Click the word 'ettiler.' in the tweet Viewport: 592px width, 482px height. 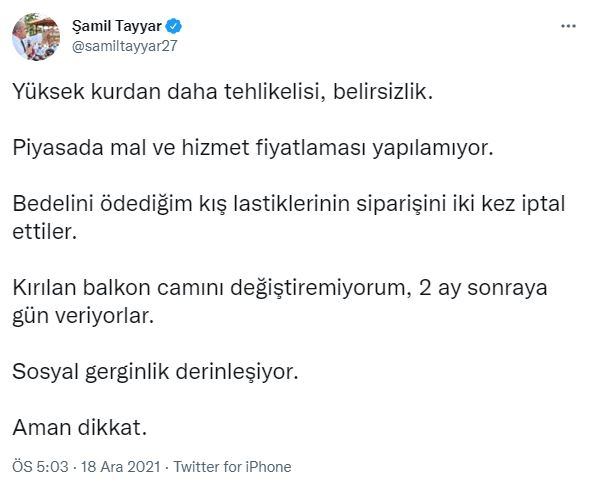pos(45,231)
